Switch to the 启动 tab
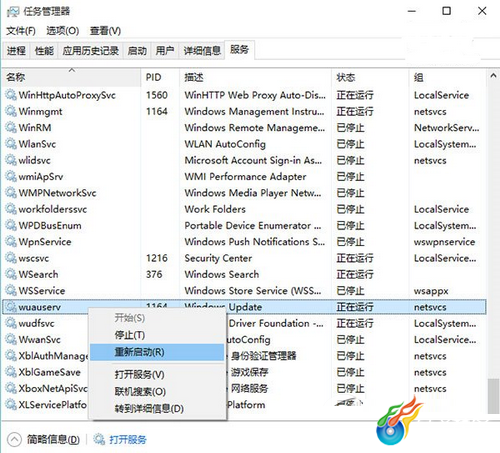The image size is (500, 453). (x=137, y=51)
